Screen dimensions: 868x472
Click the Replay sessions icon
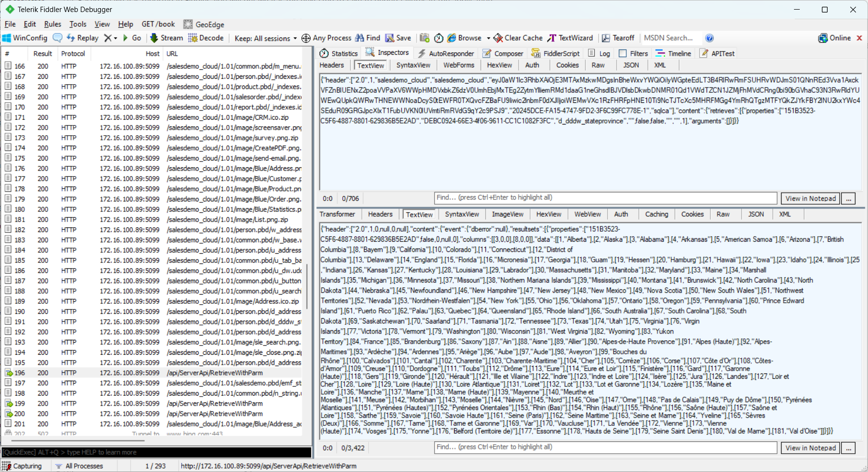click(x=71, y=38)
